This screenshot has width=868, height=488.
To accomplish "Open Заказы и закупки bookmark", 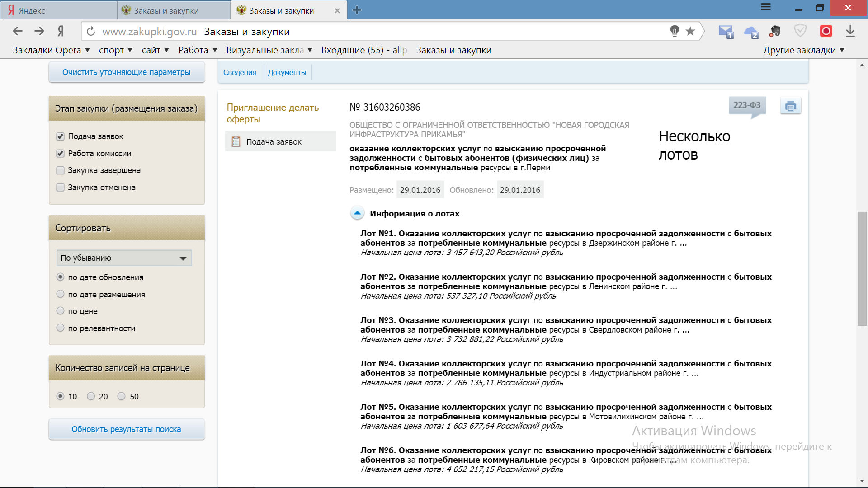I will [453, 50].
